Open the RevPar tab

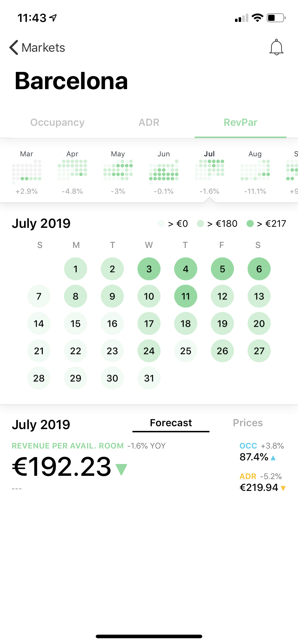[240, 123]
